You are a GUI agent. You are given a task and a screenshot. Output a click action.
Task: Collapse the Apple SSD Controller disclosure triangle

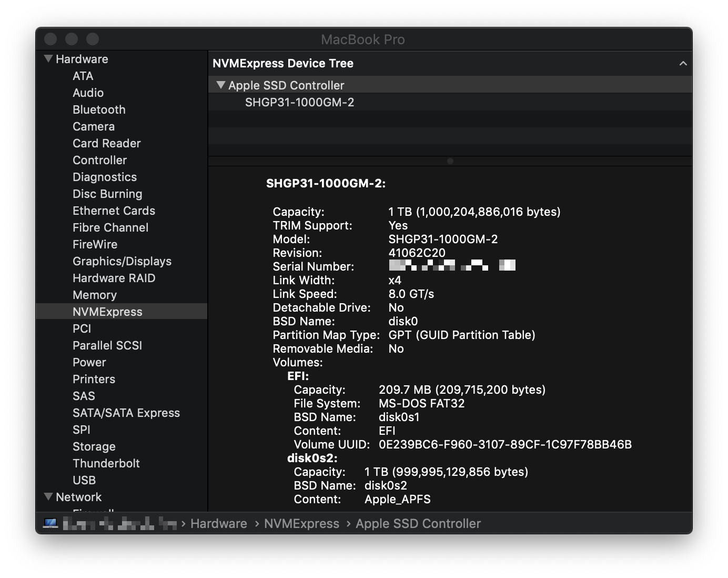221,85
